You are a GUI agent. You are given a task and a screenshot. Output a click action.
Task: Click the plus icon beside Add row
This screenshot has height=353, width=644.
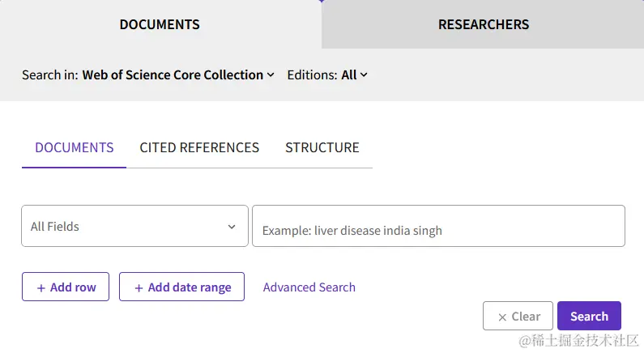[x=41, y=287]
